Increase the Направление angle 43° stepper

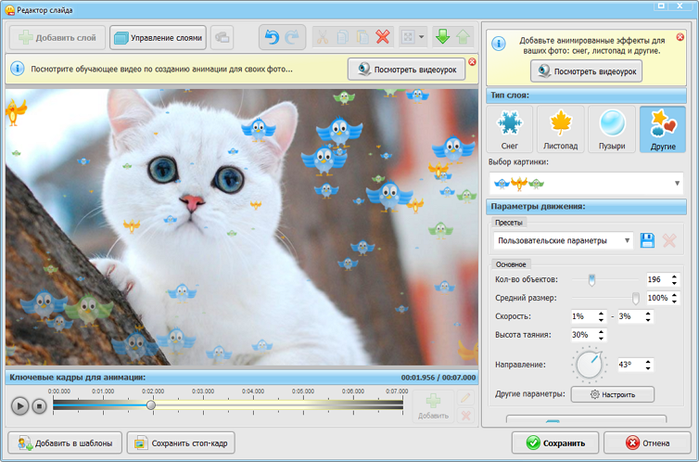(x=648, y=362)
